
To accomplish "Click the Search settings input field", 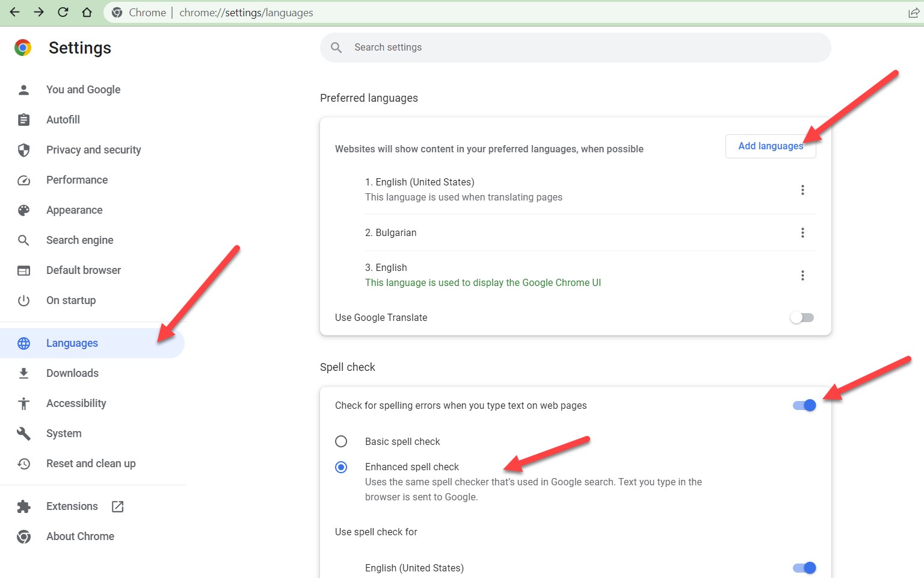I will (575, 48).
